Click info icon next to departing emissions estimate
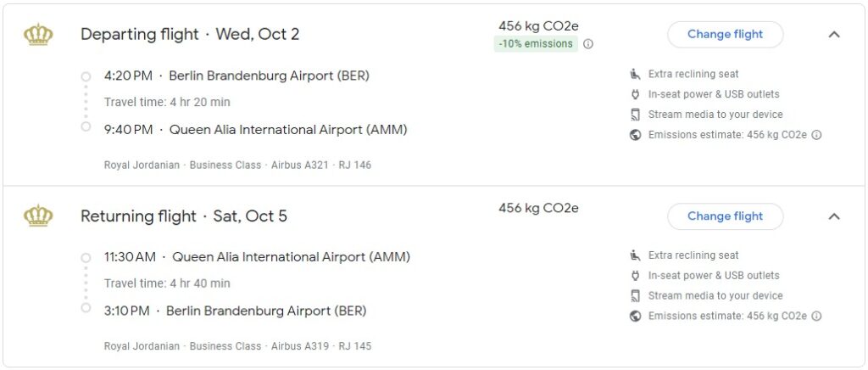868x370 pixels. click(816, 135)
